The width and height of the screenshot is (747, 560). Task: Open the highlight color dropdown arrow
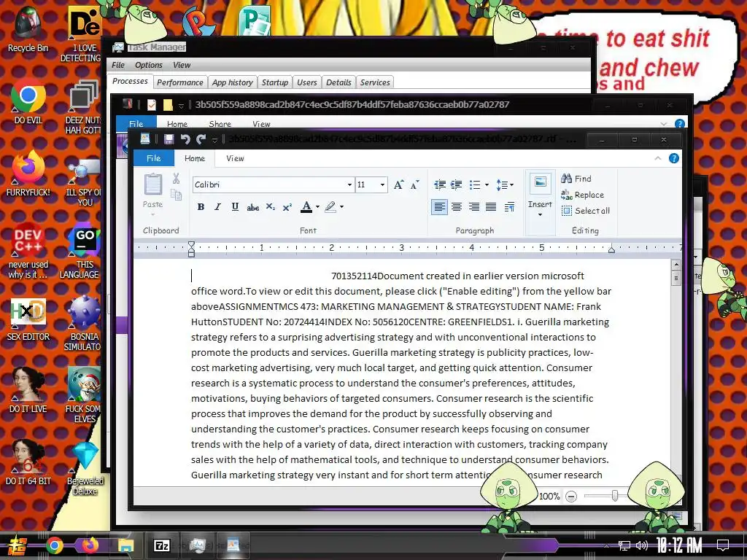pos(341,206)
